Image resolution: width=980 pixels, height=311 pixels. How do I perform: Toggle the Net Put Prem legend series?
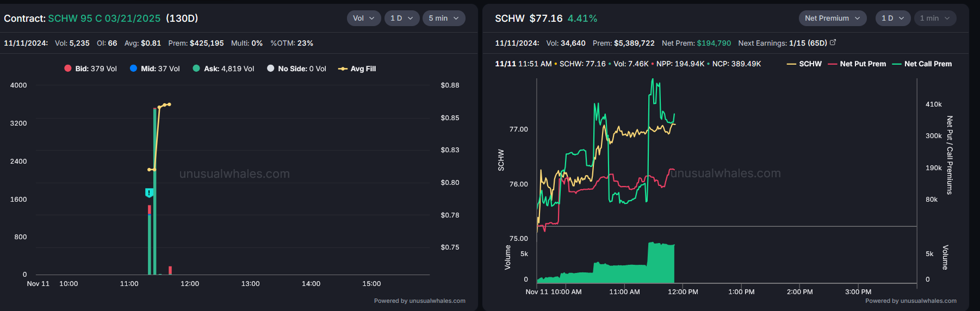[857, 64]
